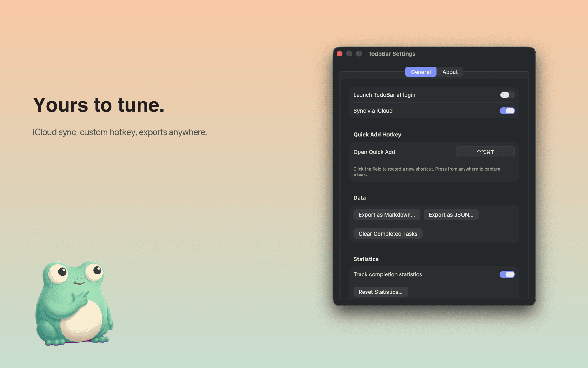Click the 'iCloud sync, custom hotkey' subtitle
The image size is (588, 368).
(x=120, y=132)
